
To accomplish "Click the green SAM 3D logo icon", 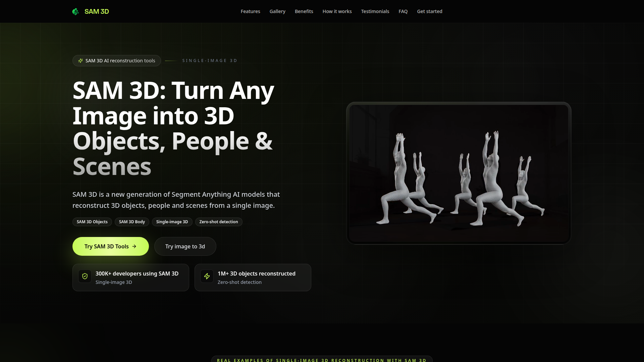I will (75, 12).
